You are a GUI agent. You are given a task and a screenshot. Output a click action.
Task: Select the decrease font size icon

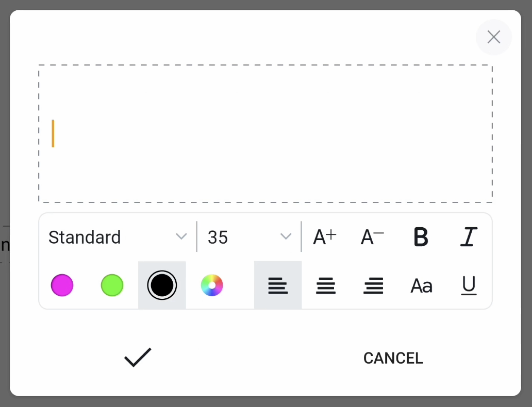372,237
